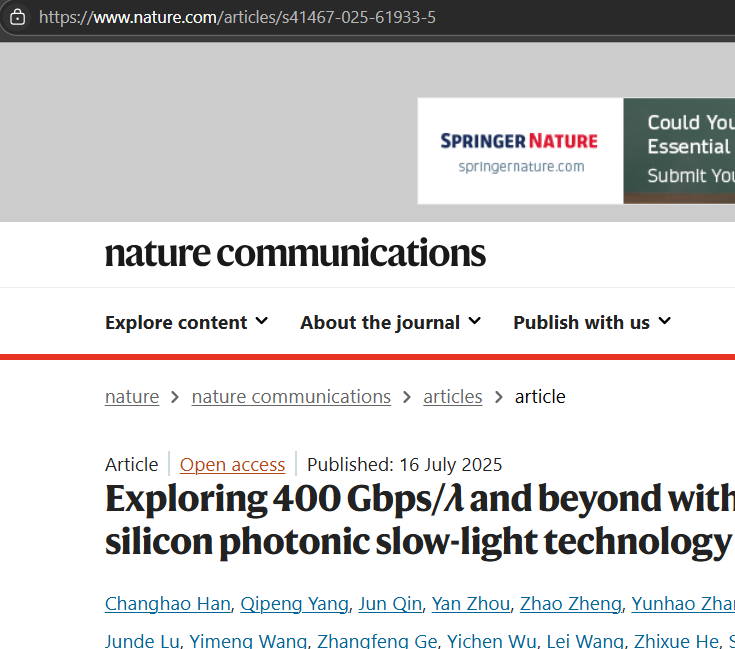735x649 pixels.
Task: Click the springernature.com ad text
Action: tap(521, 167)
